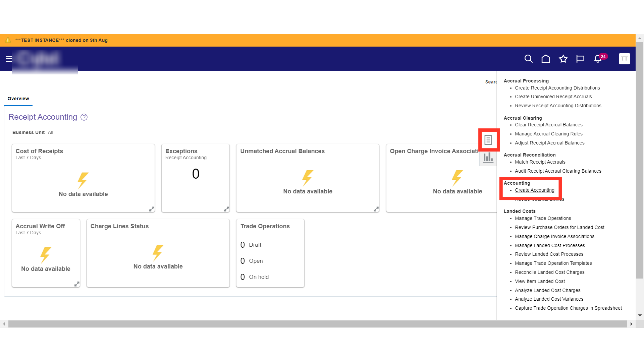
Task: Open Manage Charge Invoice Associations
Action: tap(555, 236)
